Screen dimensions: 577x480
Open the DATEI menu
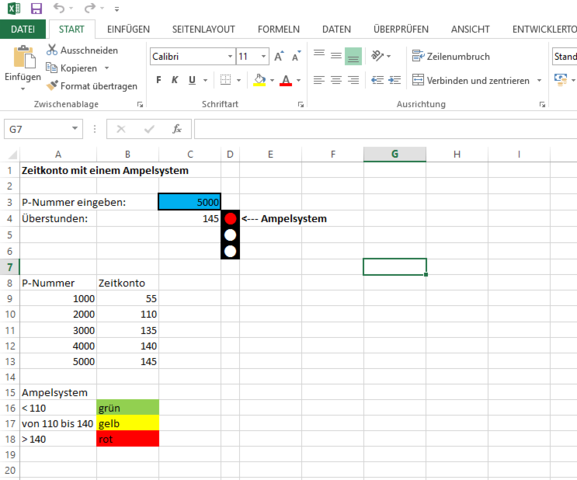coord(23,29)
